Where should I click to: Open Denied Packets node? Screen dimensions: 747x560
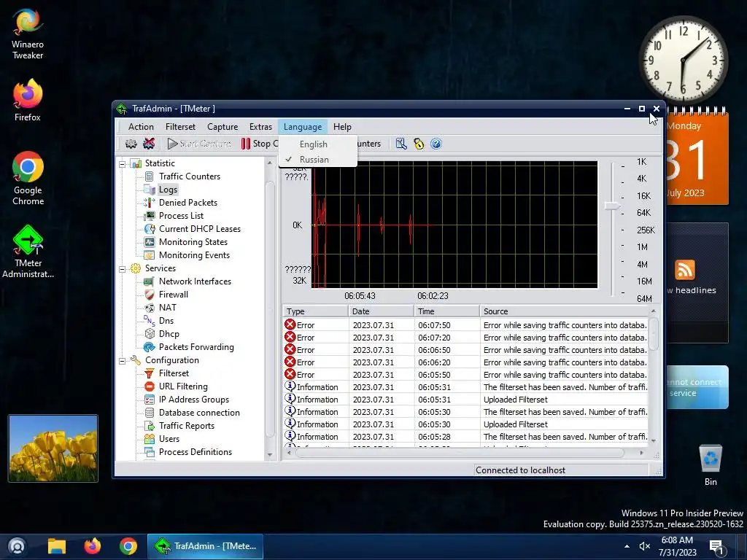click(x=187, y=203)
